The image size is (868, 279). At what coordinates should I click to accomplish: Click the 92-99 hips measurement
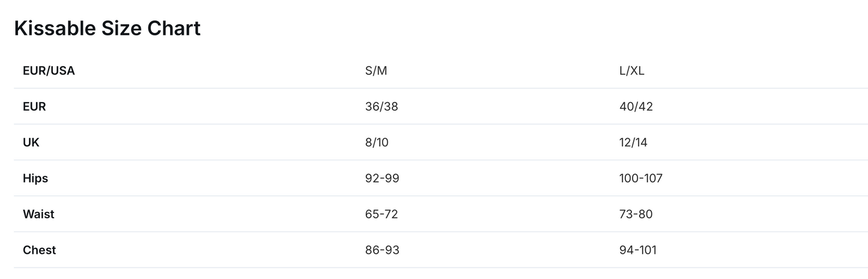point(382,178)
